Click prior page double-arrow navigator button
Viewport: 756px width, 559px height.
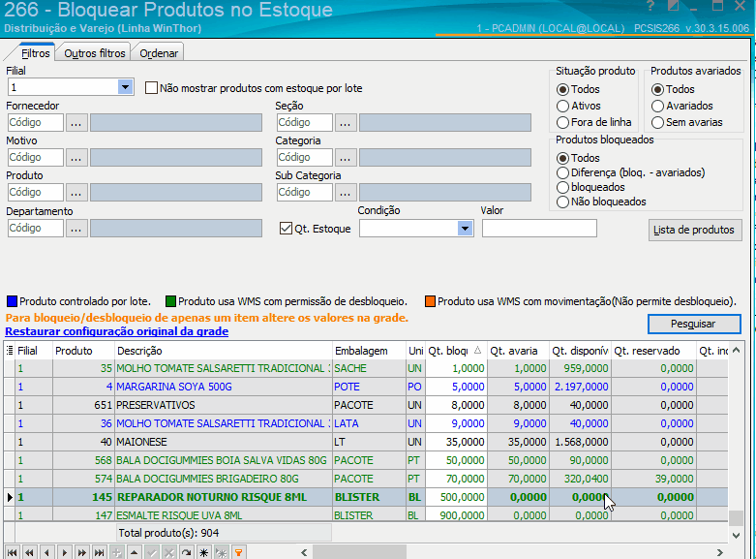coord(29,553)
